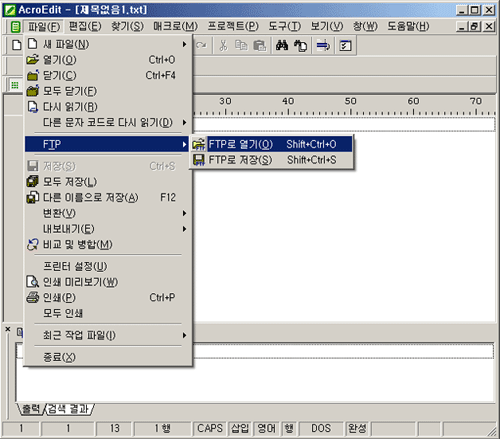This screenshot has height=439, width=500.
Task: Toggle 영어 language indicator in status bar
Action: point(267,428)
